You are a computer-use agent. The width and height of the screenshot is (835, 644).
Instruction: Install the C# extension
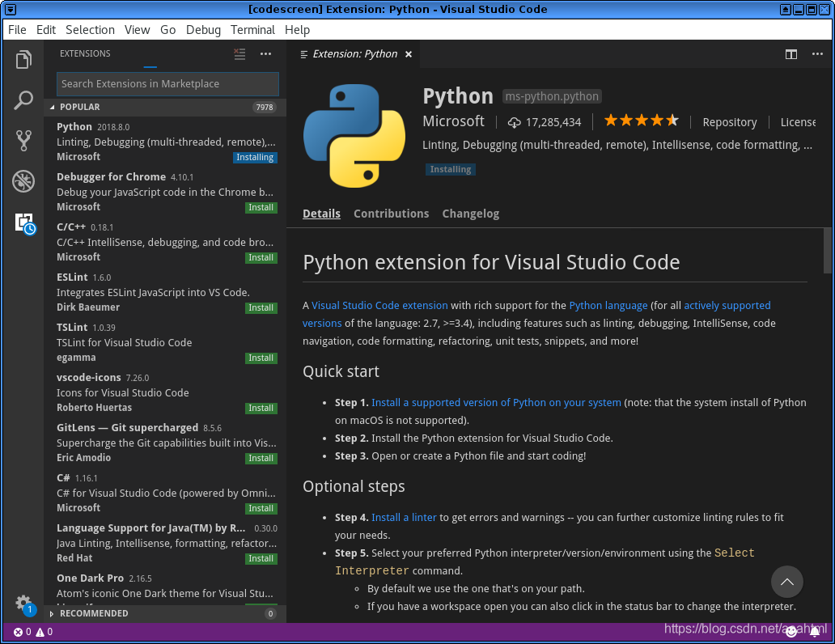point(261,508)
